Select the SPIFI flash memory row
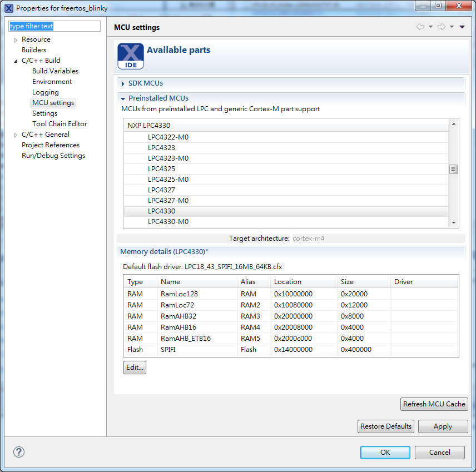The height and width of the screenshot is (472, 476). pos(291,350)
